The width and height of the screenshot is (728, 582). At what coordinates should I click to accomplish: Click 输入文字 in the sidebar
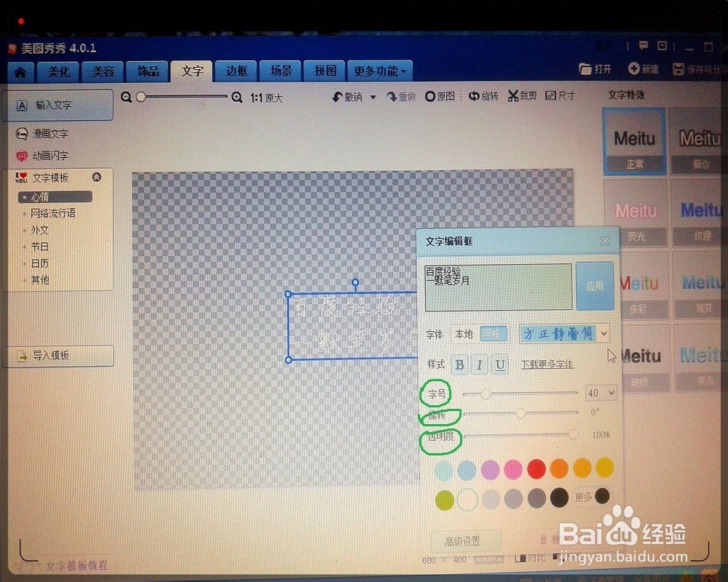coord(58,105)
